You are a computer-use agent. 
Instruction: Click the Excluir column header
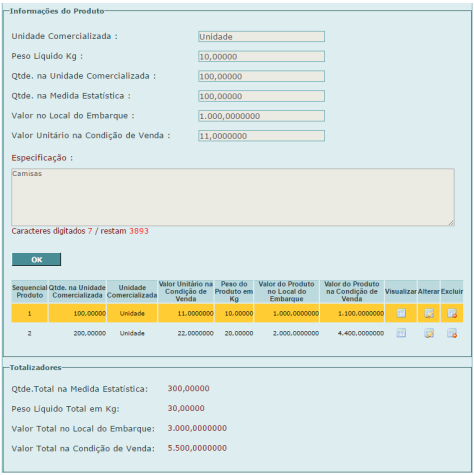pos(452,291)
